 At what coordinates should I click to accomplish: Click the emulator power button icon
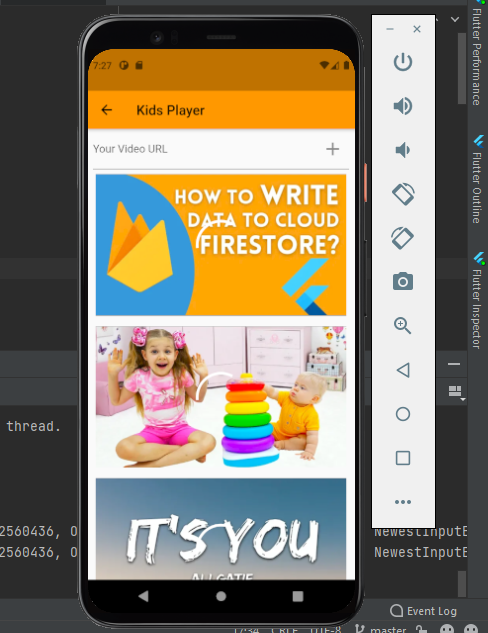pyautogui.click(x=402, y=62)
